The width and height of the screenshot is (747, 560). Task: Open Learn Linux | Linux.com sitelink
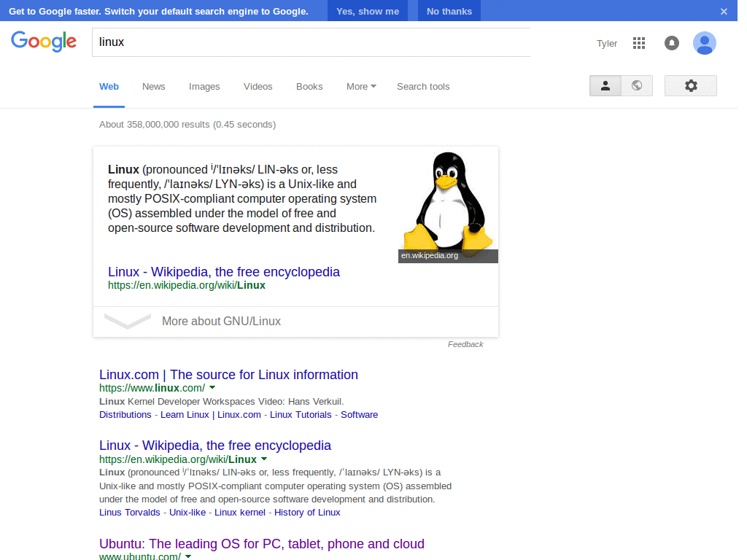(x=211, y=415)
